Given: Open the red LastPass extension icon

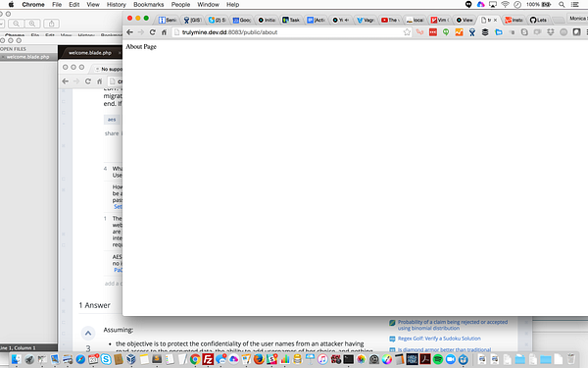Looking at the screenshot, I should point(433,32).
